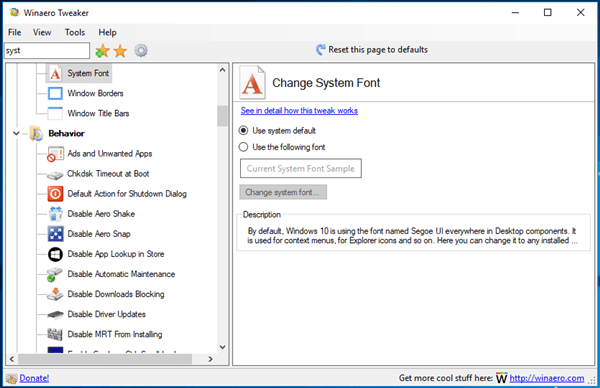This screenshot has width=600, height=388.
Task: Click the tree scroll up arrow
Action: click(222, 70)
